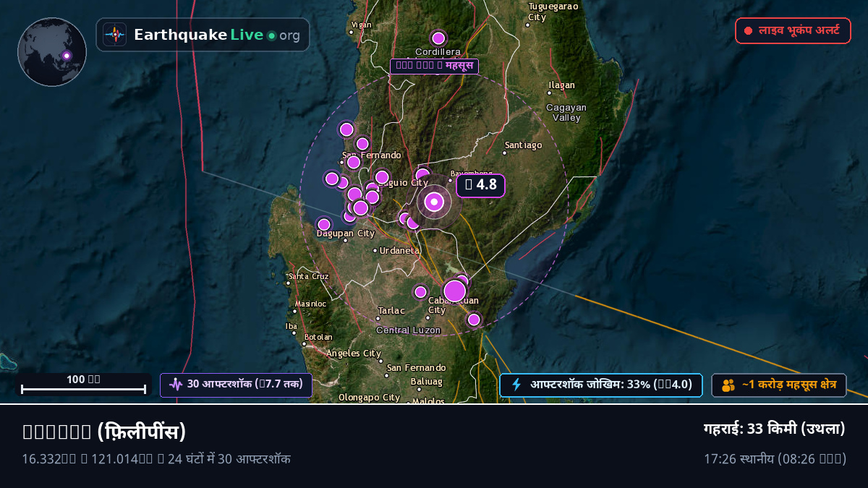
Task: Click the Cagayan Valley region label
Action: point(566,112)
